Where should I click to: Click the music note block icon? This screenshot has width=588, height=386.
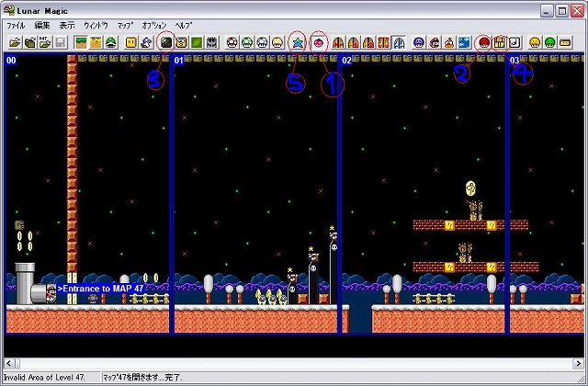pos(514,43)
